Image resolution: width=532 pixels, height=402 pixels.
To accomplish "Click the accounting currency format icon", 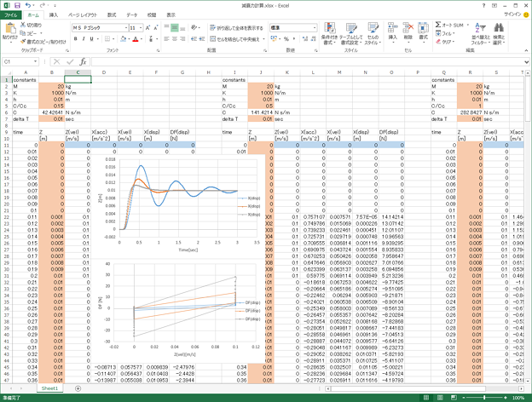I will pyautogui.click(x=274, y=39).
